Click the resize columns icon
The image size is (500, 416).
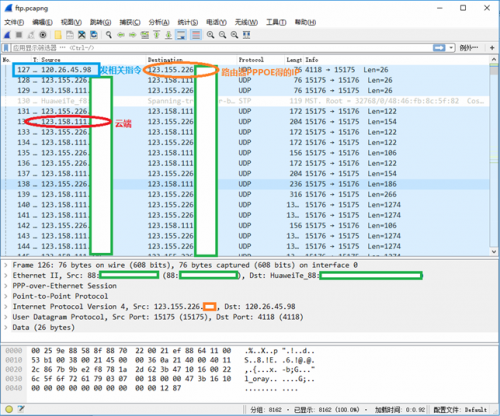point(246,35)
